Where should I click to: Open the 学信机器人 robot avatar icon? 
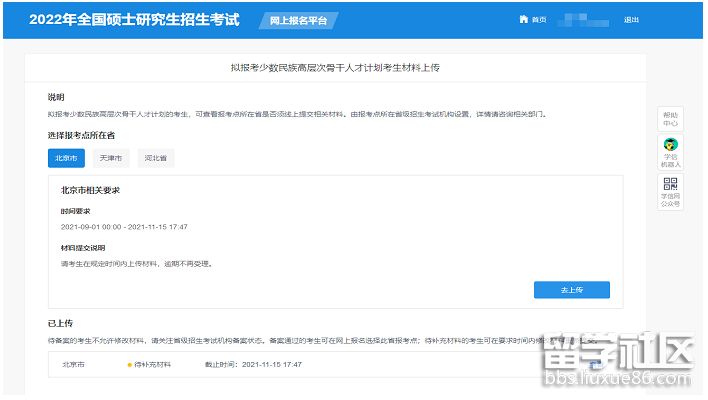[x=670, y=146]
